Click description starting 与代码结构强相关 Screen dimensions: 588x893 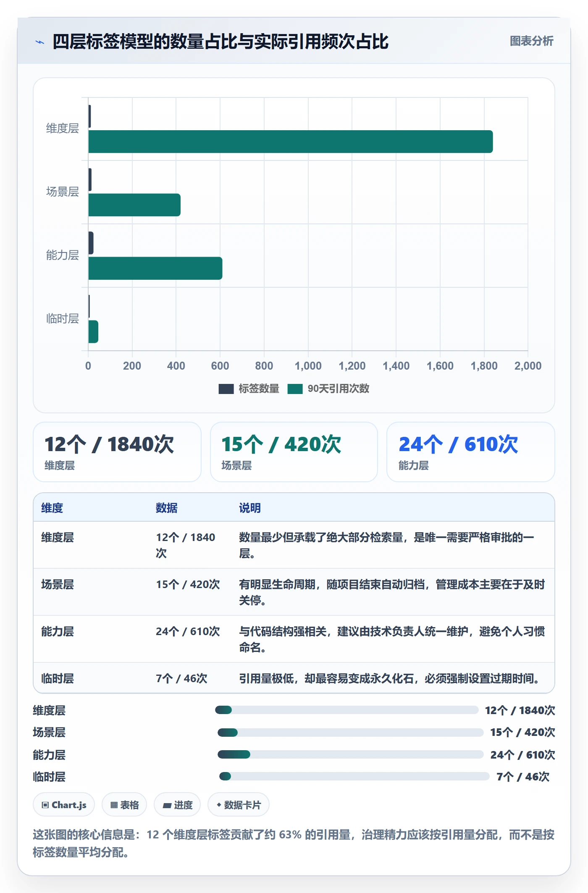click(392, 639)
